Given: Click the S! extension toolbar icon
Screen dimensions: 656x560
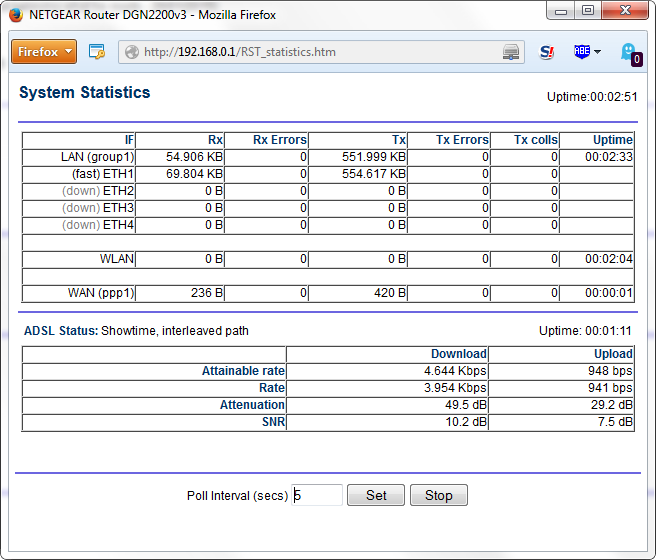Looking at the screenshot, I should 547,52.
